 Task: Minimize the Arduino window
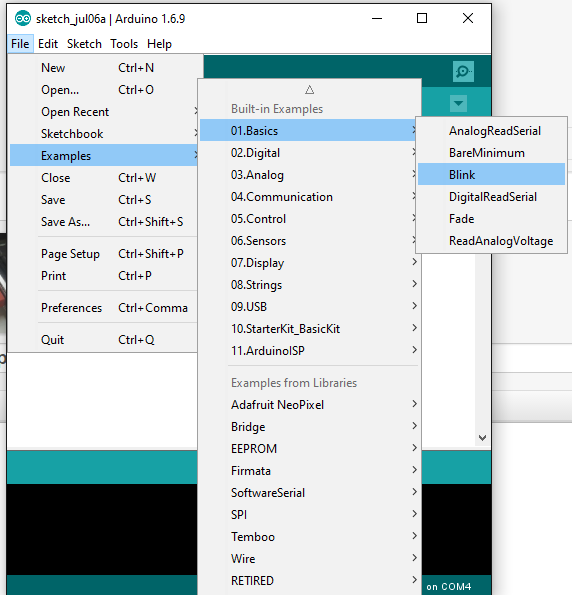click(377, 18)
